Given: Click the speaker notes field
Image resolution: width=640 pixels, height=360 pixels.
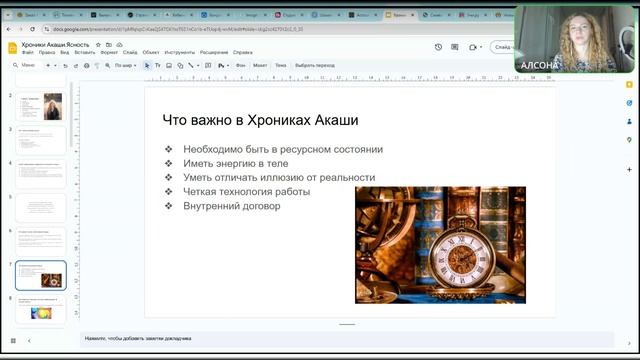Looking at the screenshot, I should pos(347,339).
